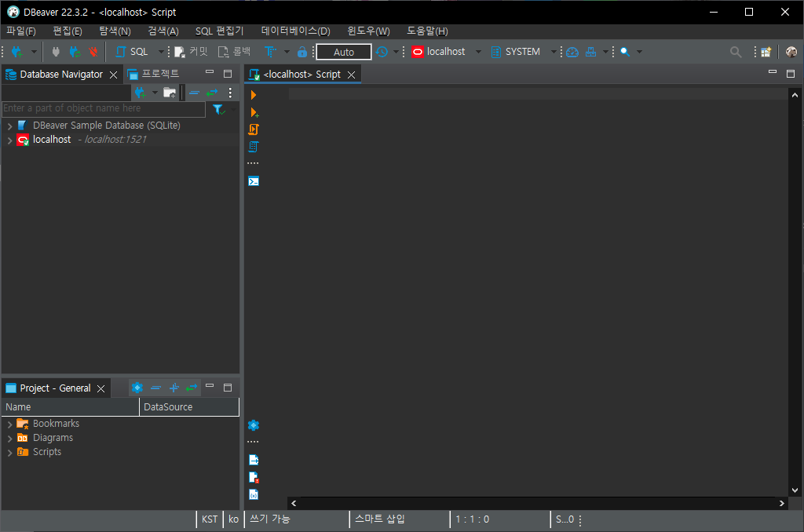Image resolution: width=804 pixels, height=532 pixels.
Task: Open dropdown arrow next to blue search icon
Action: (x=639, y=52)
